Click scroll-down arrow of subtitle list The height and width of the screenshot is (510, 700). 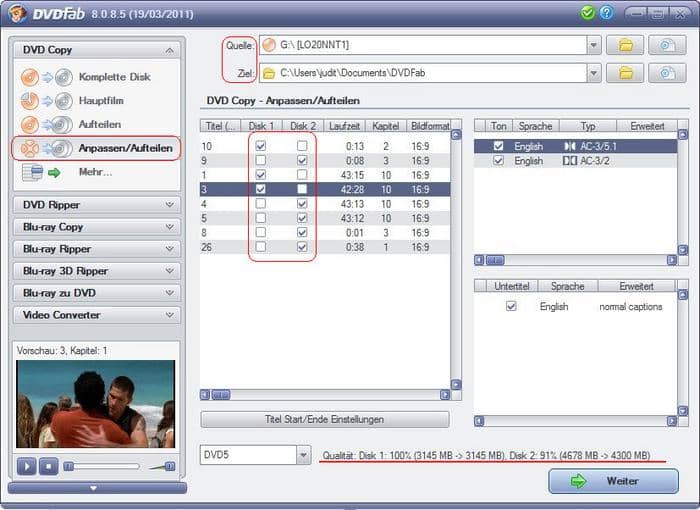[x=683, y=410]
